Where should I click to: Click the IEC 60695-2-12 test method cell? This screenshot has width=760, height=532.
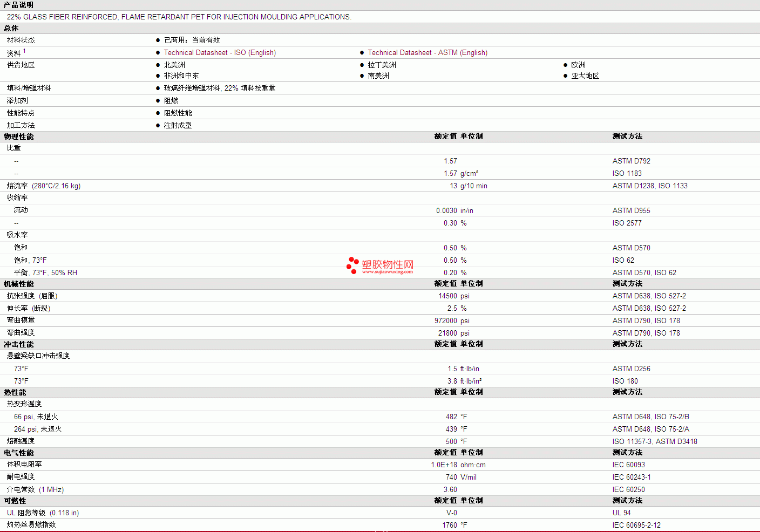(x=637, y=525)
